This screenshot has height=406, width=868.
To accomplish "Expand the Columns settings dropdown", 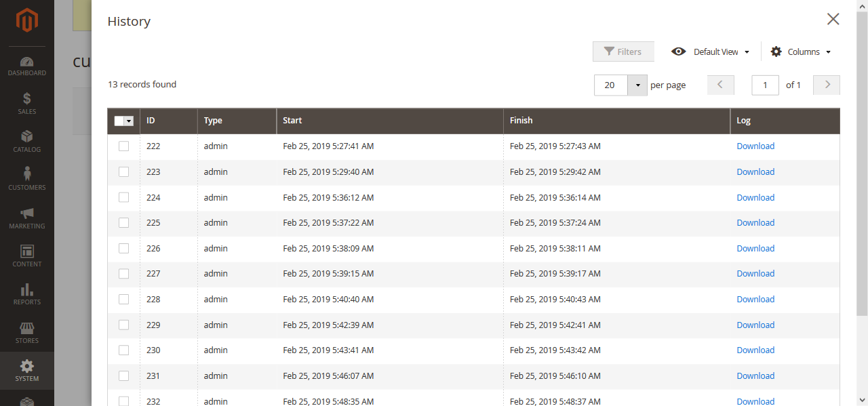I will (800, 52).
